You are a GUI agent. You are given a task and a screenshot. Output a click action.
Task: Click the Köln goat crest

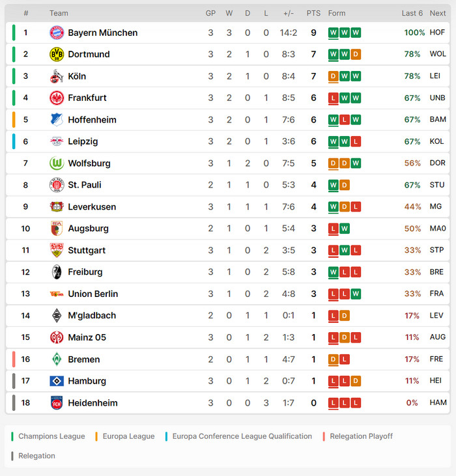pos(57,76)
